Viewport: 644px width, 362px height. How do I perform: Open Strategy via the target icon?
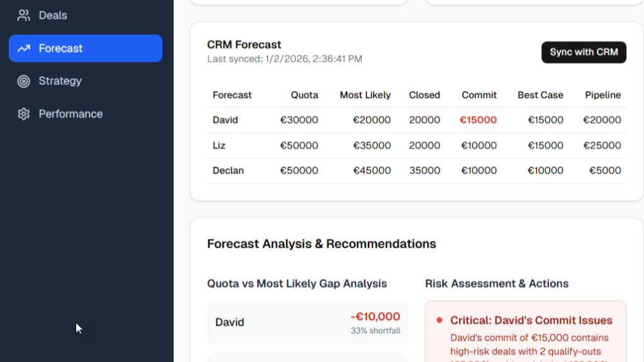(24, 80)
